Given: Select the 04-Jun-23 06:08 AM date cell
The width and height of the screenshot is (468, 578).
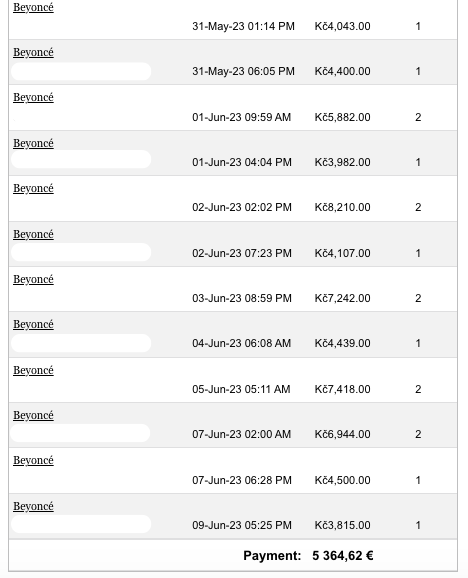Looking at the screenshot, I should pyautogui.click(x=241, y=343).
